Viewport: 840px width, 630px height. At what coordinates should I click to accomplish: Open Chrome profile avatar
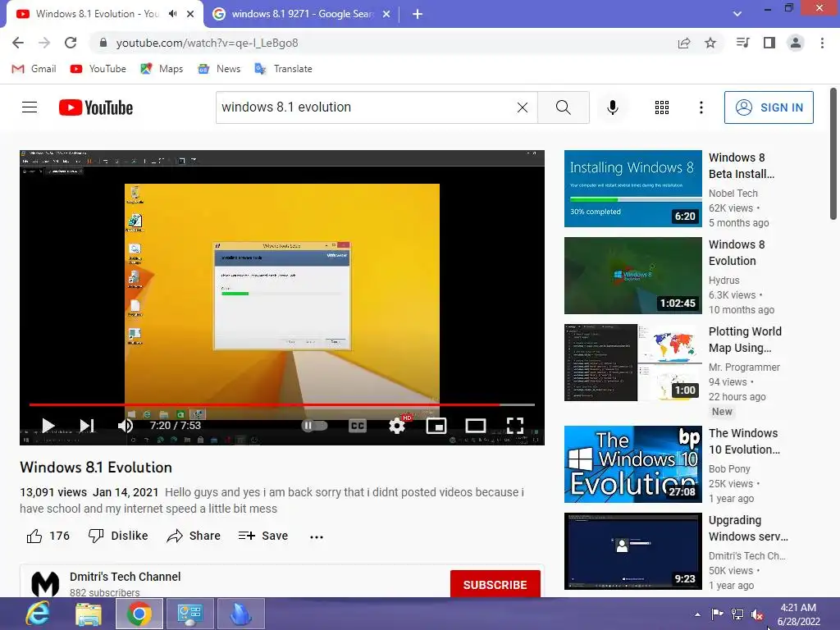pos(796,43)
